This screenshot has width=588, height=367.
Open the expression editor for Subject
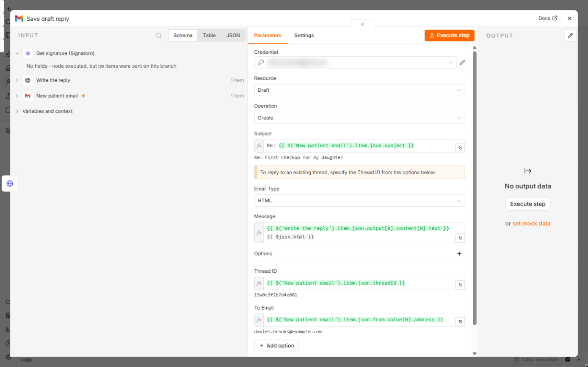460,148
